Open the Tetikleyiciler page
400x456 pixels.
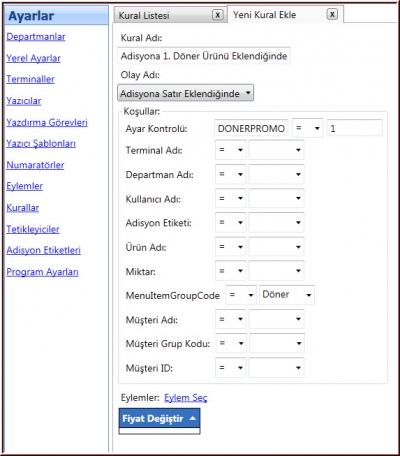pyautogui.click(x=33, y=229)
